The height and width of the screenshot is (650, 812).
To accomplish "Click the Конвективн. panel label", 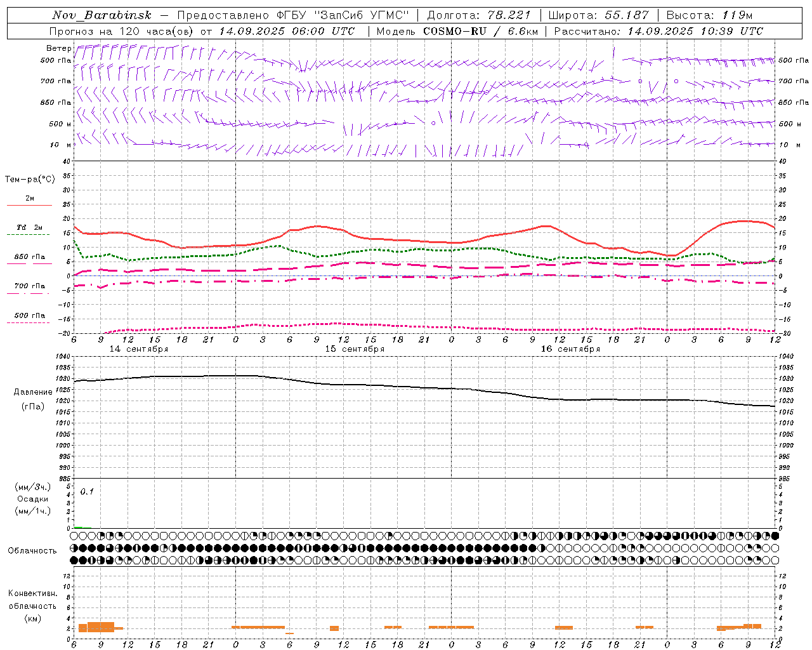I will [x=32, y=594].
